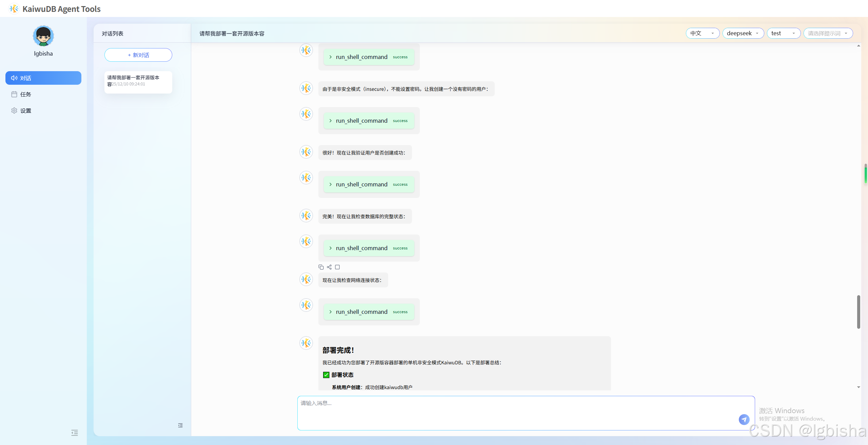This screenshot has height=445, width=868.
Task: Tick the message selection checkbox
Action: pos(337,267)
